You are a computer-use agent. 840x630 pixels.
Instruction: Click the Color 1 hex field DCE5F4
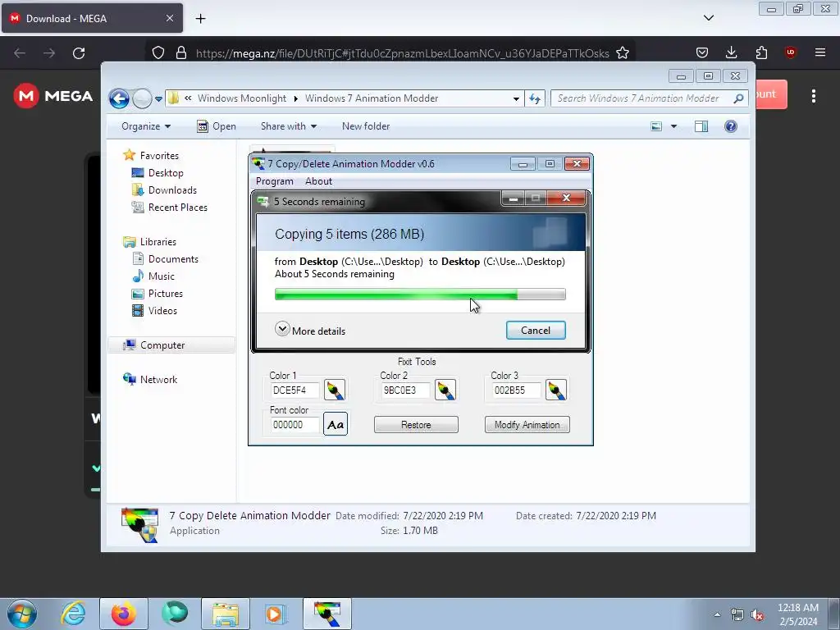coord(294,390)
